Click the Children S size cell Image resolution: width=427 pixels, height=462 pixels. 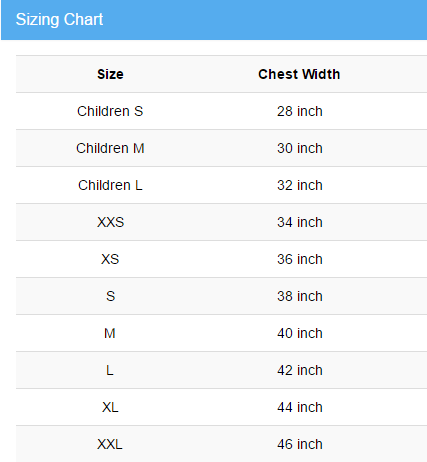pos(110,111)
